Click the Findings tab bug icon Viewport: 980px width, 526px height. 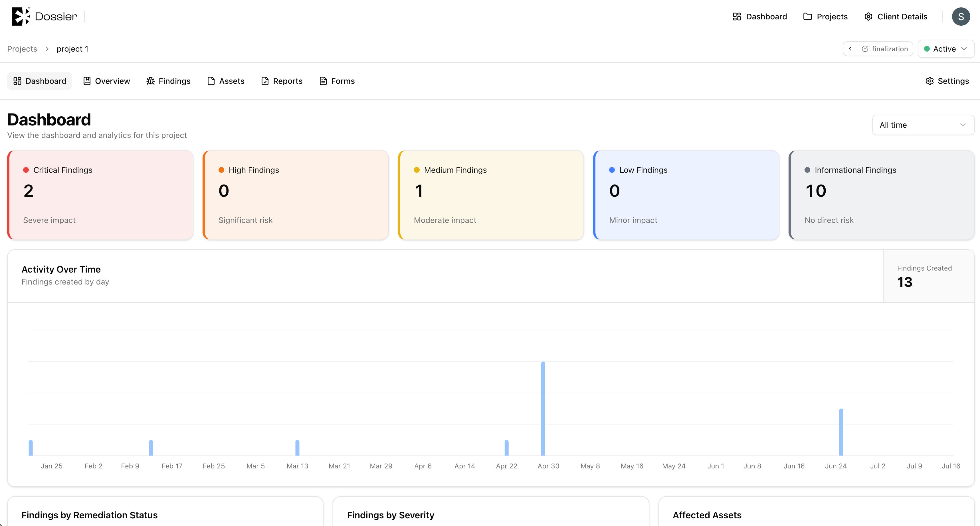tap(151, 81)
